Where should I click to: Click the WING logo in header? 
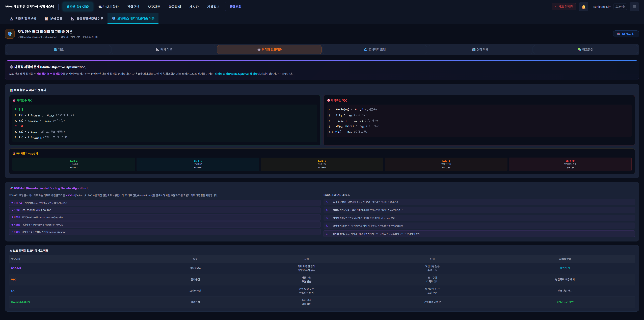[9, 7]
